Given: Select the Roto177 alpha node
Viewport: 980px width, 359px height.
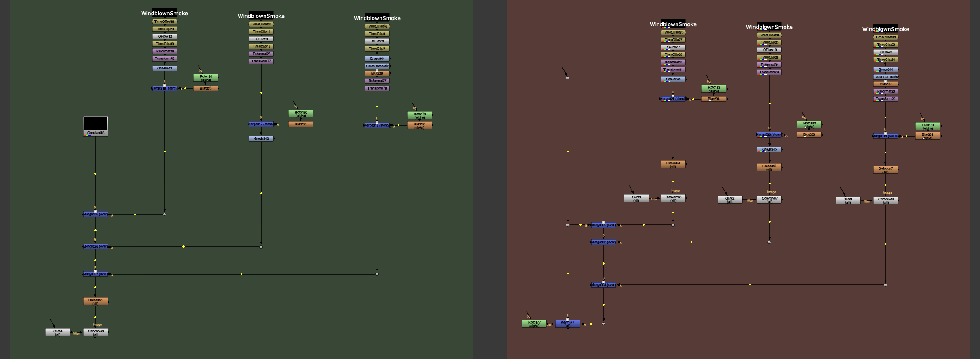Looking at the screenshot, I should (x=534, y=324).
